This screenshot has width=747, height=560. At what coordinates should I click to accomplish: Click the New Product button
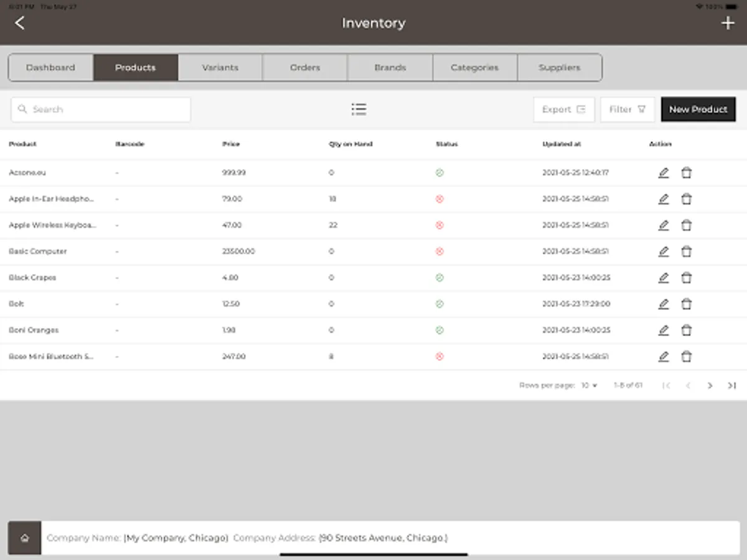[698, 110]
